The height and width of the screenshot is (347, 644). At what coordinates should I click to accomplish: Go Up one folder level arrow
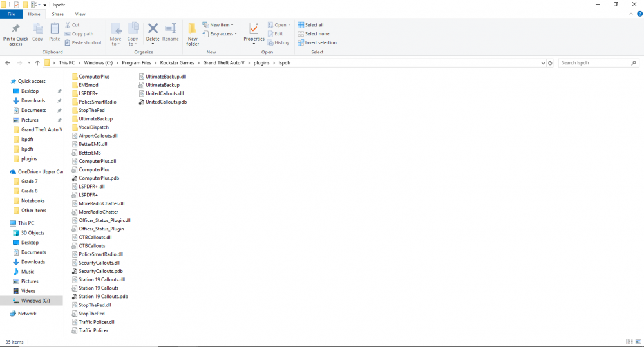pos(37,63)
